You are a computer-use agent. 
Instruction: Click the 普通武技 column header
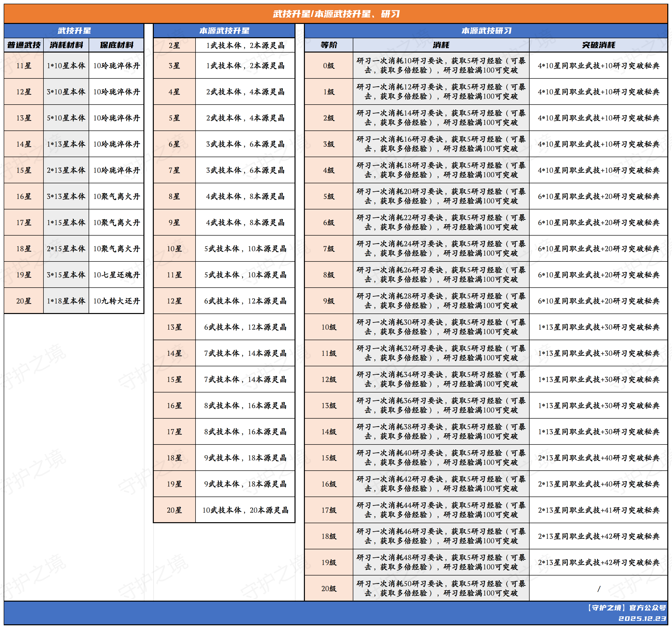click(24, 45)
